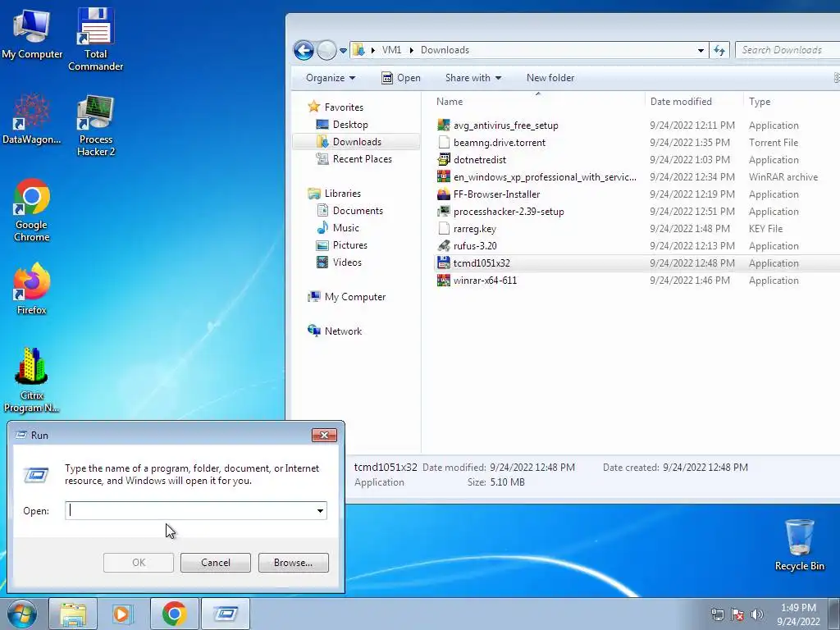This screenshot has height=630, width=840.
Task: Launch Firefox desktop shortcut
Action: [32, 288]
